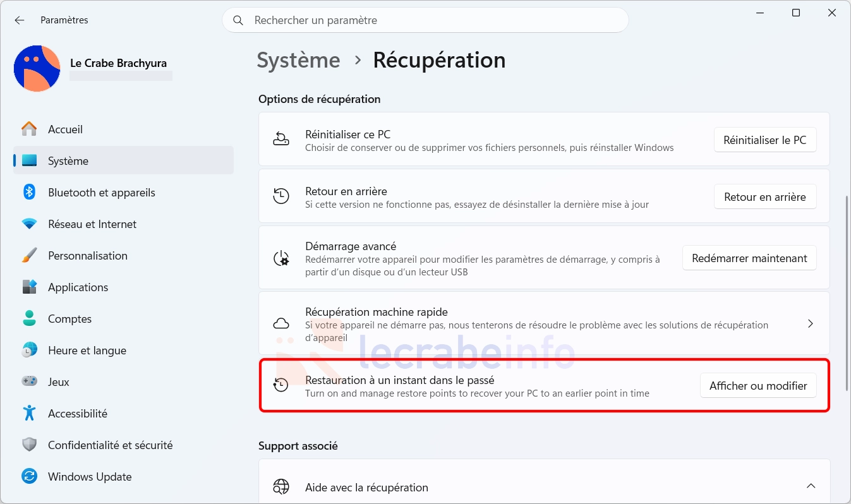Open the Restauration à un instant dans le passé row
Image resolution: width=851 pixels, height=504 pixels.
tap(544, 385)
